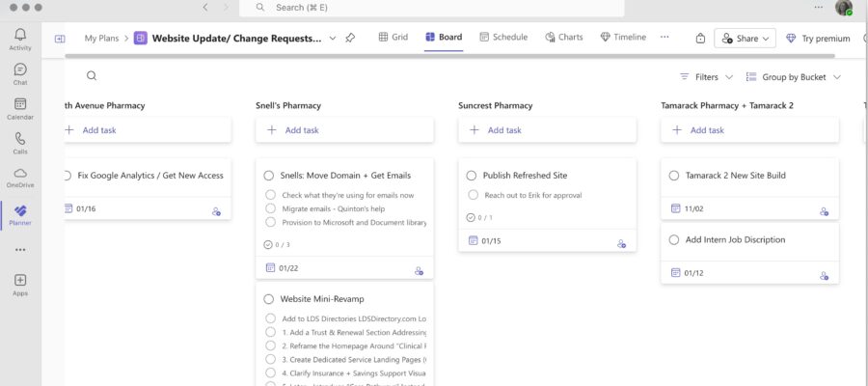The height and width of the screenshot is (386, 868).
Task: Open the bag icon next to Share
Action: coord(700,39)
